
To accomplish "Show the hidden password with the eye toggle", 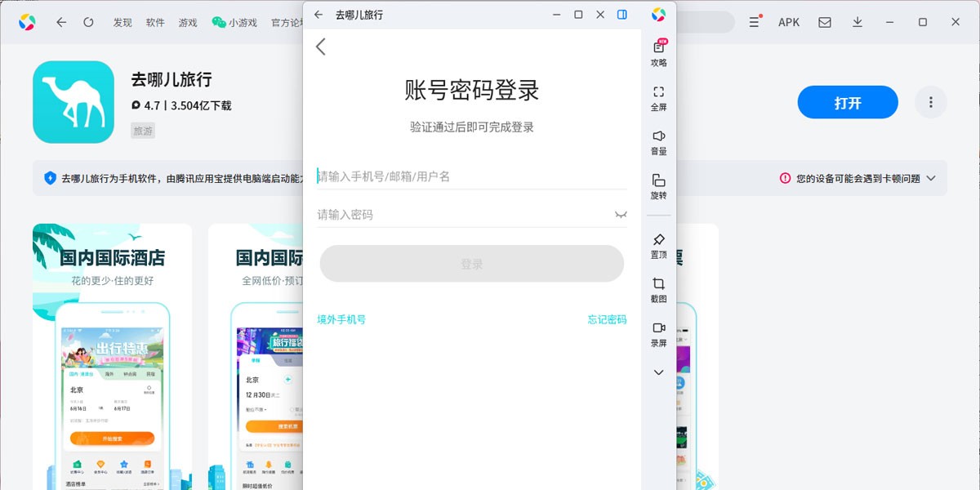I will click(x=621, y=214).
